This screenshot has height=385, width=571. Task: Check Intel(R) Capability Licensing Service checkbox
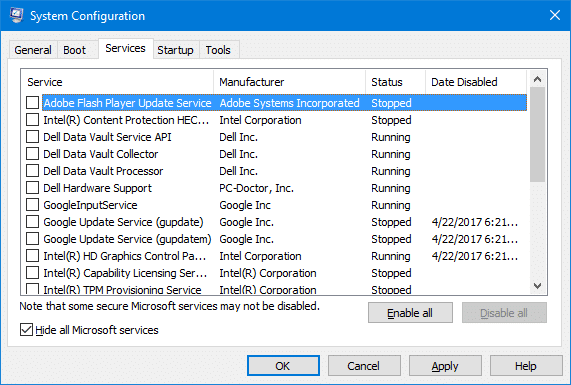click(x=32, y=273)
